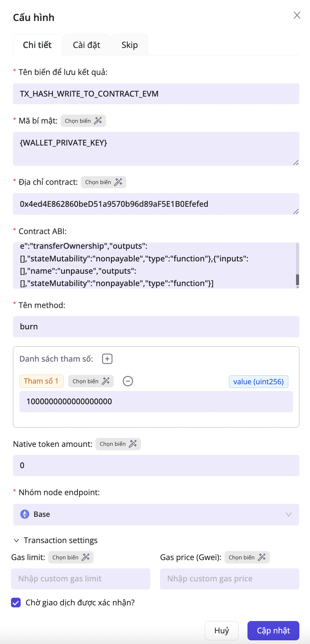
Task: Click the Tên method input field
Action: 156,327
